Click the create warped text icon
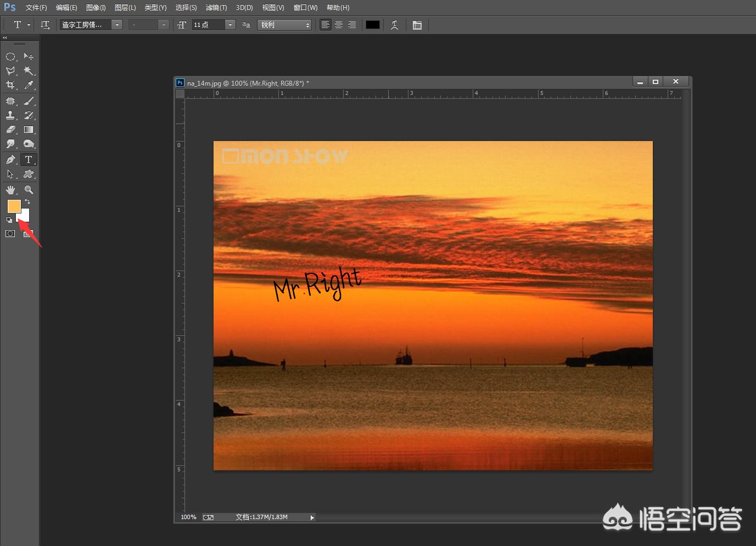This screenshot has height=546, width=756. 394,25
